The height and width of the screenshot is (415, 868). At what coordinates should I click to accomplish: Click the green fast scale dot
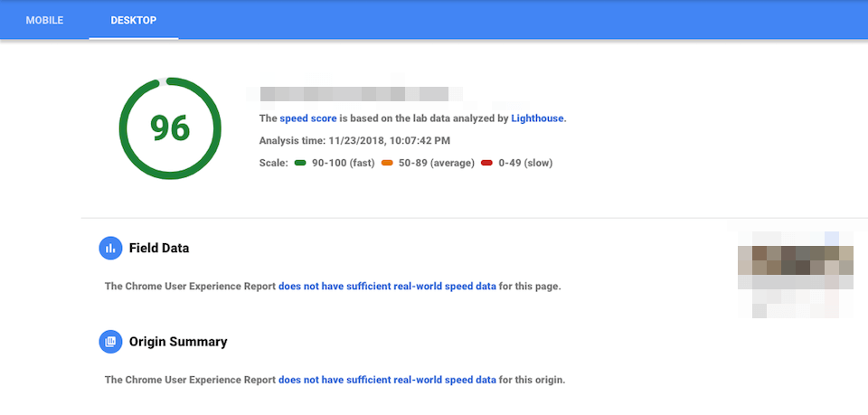[x=300, y=164]
